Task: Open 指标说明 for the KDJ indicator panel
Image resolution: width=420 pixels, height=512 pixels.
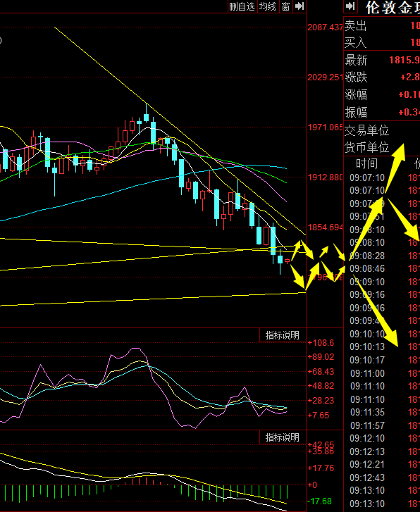Action: tap(283, 335)
